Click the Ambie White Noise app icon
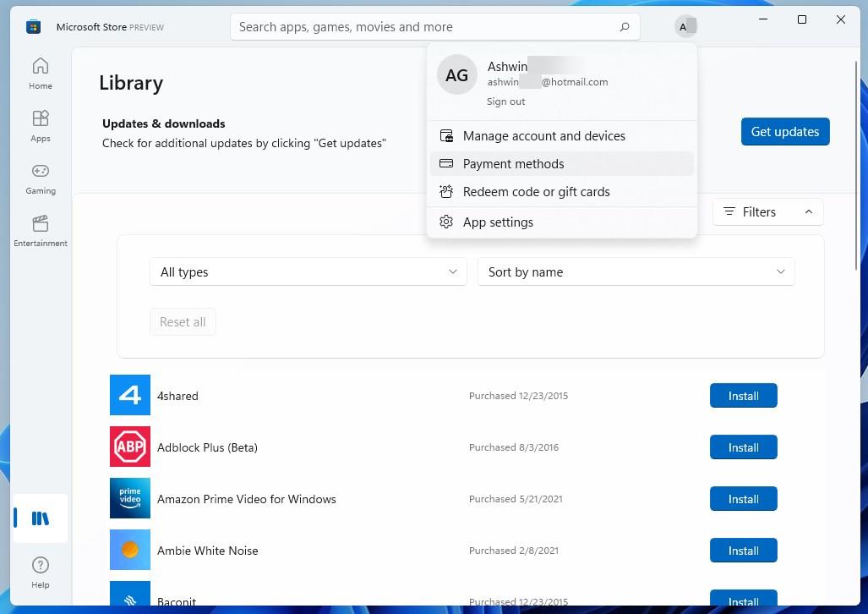Image resolution: width=868 pixels, height=614 pixels. 130,550
